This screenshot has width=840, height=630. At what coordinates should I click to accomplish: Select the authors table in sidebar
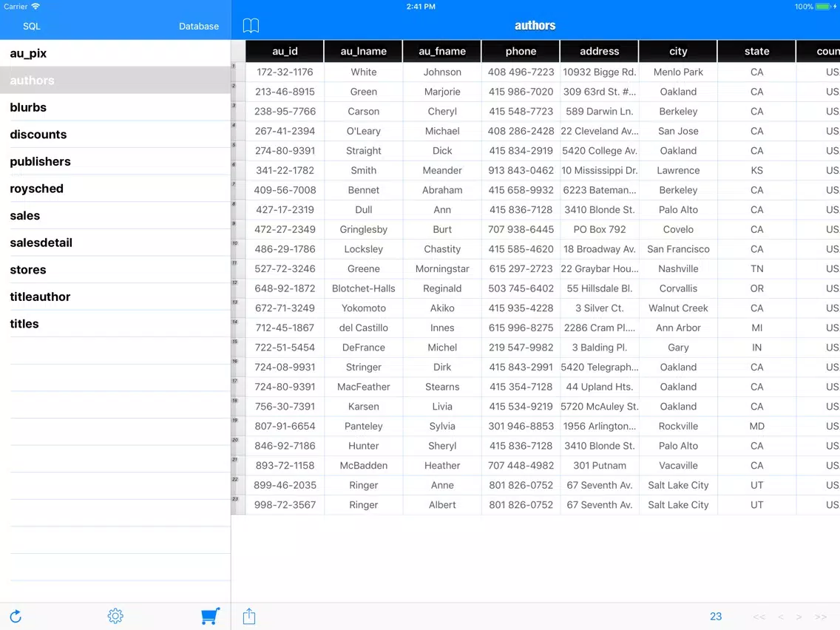click(115, 81)
